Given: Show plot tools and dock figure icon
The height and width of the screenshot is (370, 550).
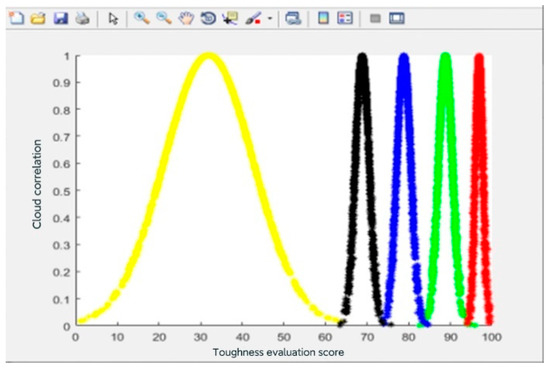Looking at the screenshot, I should coord(397,18).
